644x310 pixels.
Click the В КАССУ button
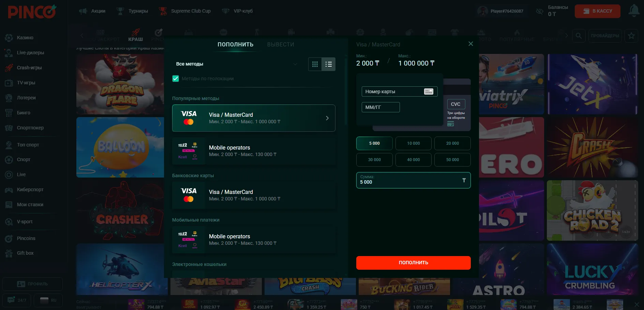(597, 11)
